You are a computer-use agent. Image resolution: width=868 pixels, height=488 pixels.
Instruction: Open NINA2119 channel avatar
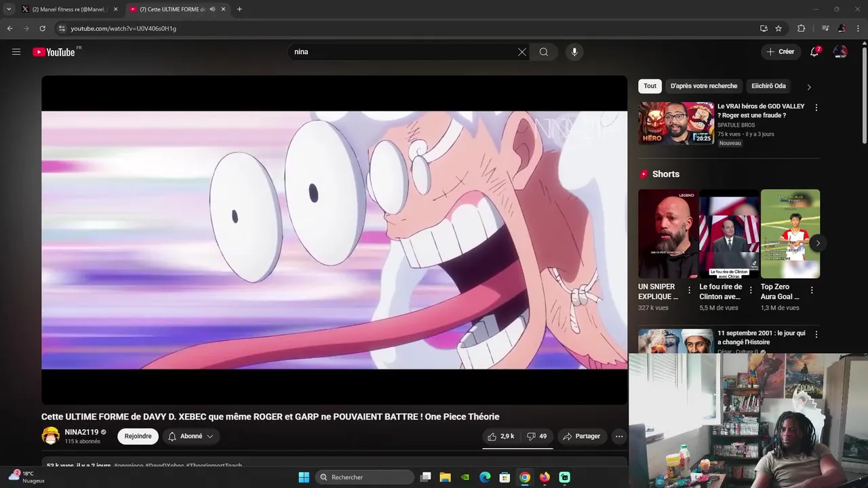point(50,436)
